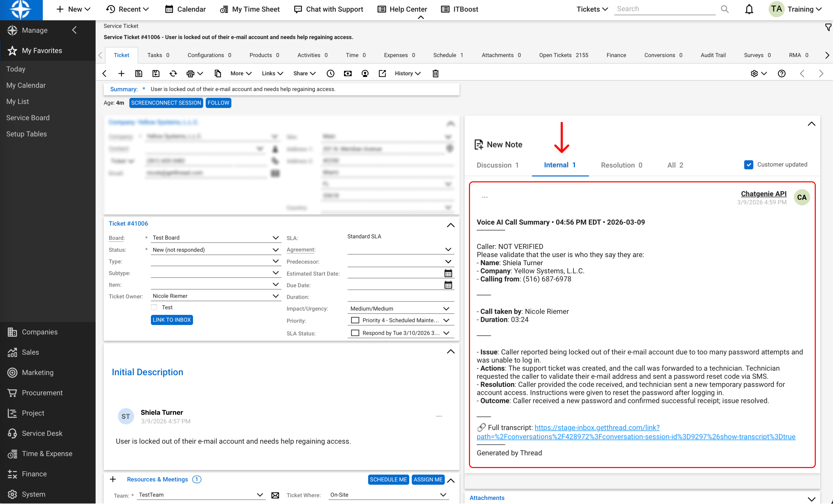Open the full transcript link
833x504 pixels.
[597, 428]
